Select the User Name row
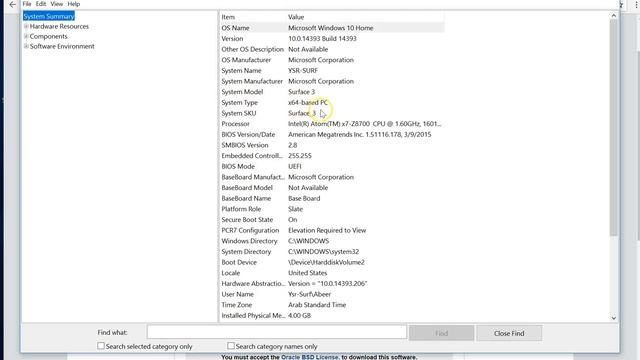This screenshot has width=640, height=360. (x=332, y=294)
